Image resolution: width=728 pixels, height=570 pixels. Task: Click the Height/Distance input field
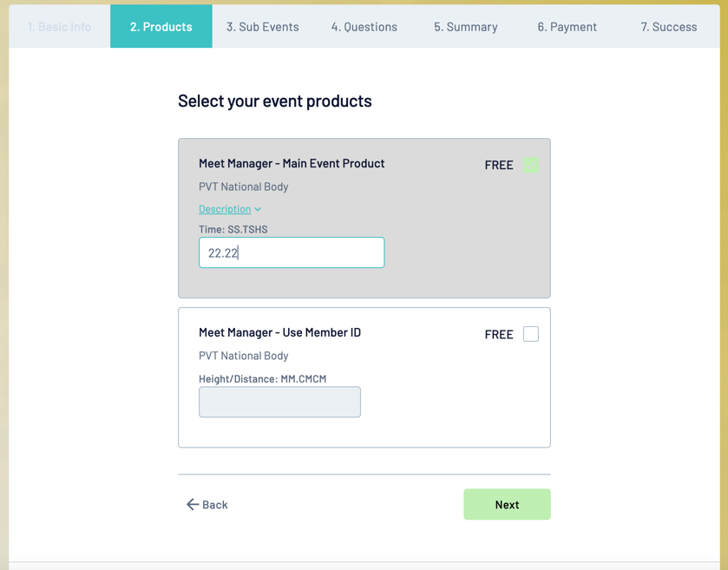pyautogui.click(x=279, y=402)
